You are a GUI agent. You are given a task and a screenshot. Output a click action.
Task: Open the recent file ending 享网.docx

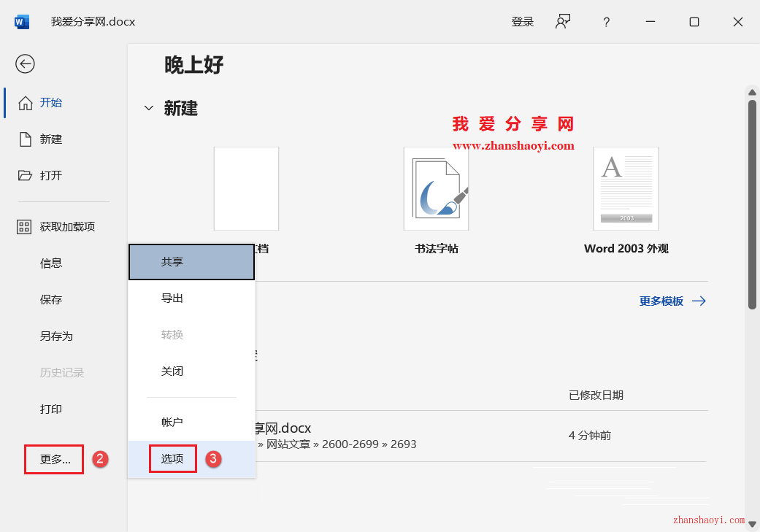click(283, 428)
